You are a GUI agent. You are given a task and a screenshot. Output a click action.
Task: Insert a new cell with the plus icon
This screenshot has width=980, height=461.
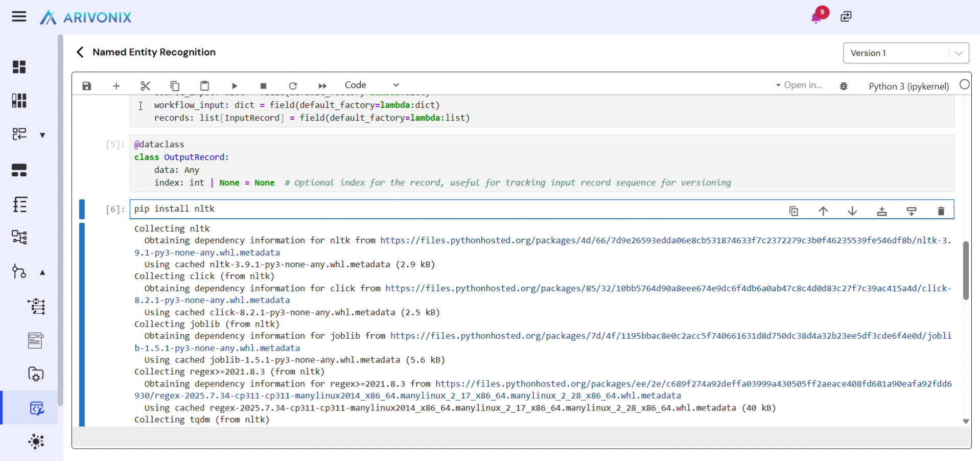(116, 86)
